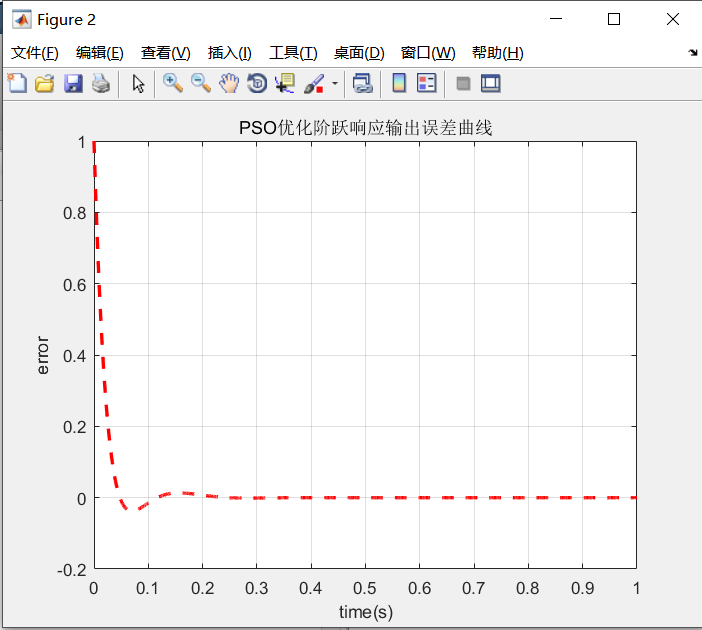Select the Pan hand tool
The image size is (702, 630).
point(229,83)
